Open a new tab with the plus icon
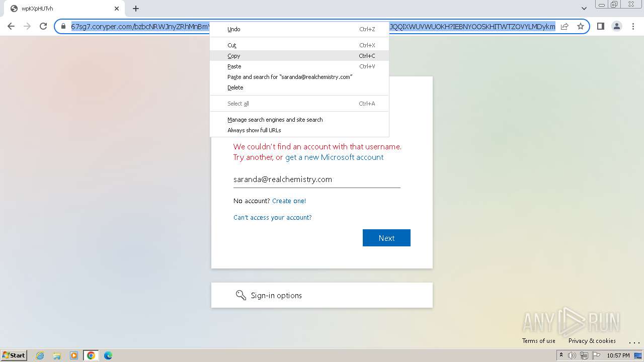The height and width of the screenshot is (362, 644). pyautogui.click(x=136, y=9)
